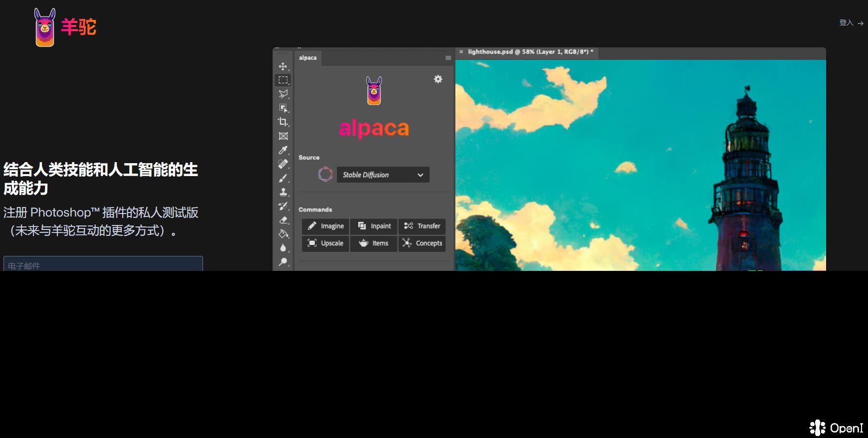Select the Paint Bucket tool
Screen dimensions: 868x438
[x=283, y=233]
